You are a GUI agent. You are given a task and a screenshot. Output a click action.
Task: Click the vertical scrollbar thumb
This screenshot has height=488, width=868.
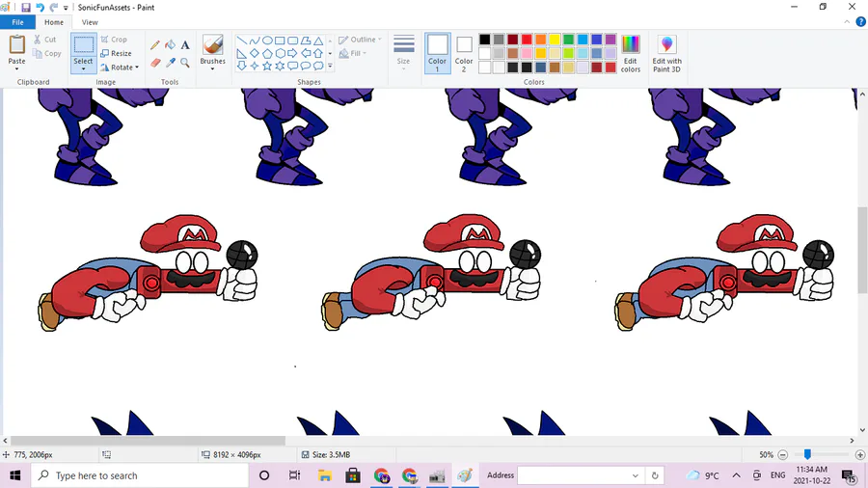(x=862, y=252)
